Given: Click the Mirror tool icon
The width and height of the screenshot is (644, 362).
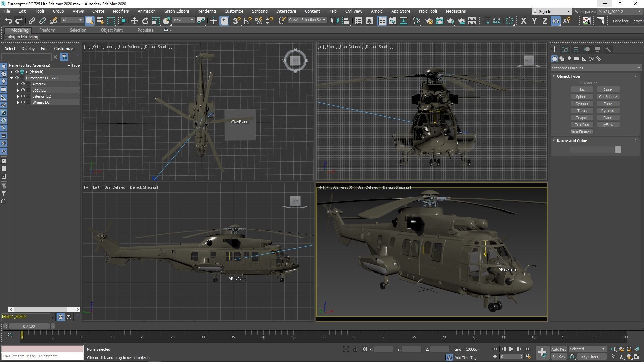Looking at the screenshot, I should (335, 21).
